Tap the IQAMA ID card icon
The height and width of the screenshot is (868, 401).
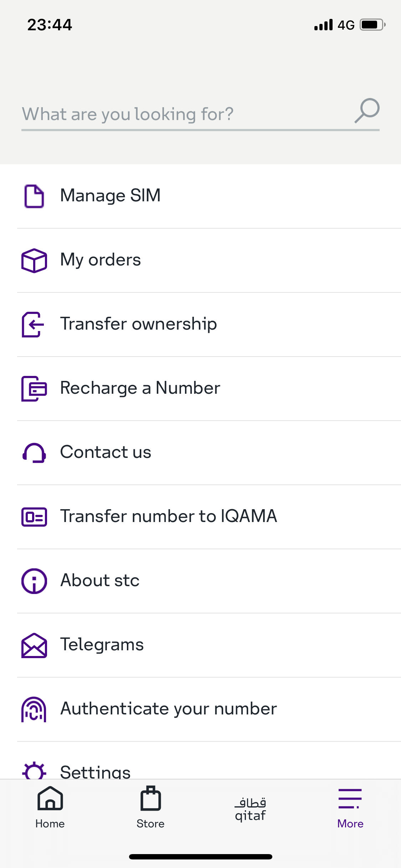click(34, 517)
